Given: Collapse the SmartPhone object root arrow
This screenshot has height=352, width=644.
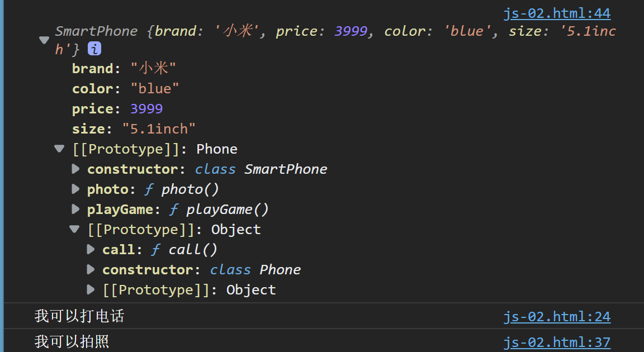Looking at the screenshot, I should [44, 40].
